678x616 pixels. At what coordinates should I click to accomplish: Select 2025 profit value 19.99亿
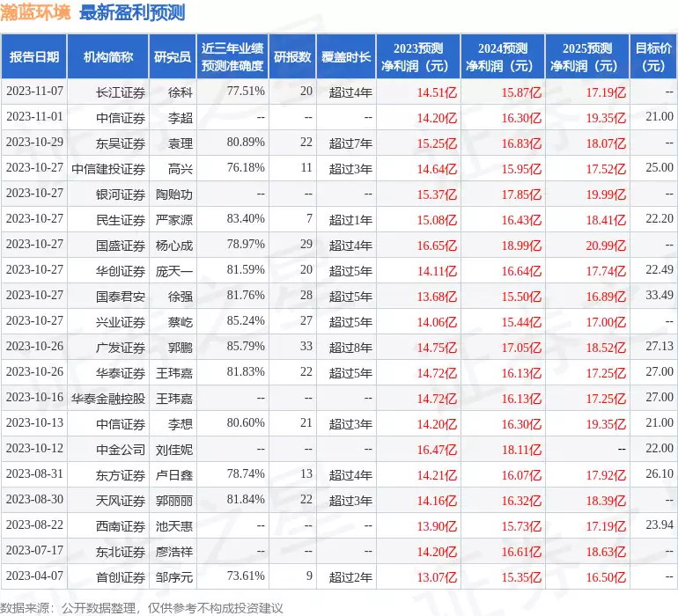[606, 194]
